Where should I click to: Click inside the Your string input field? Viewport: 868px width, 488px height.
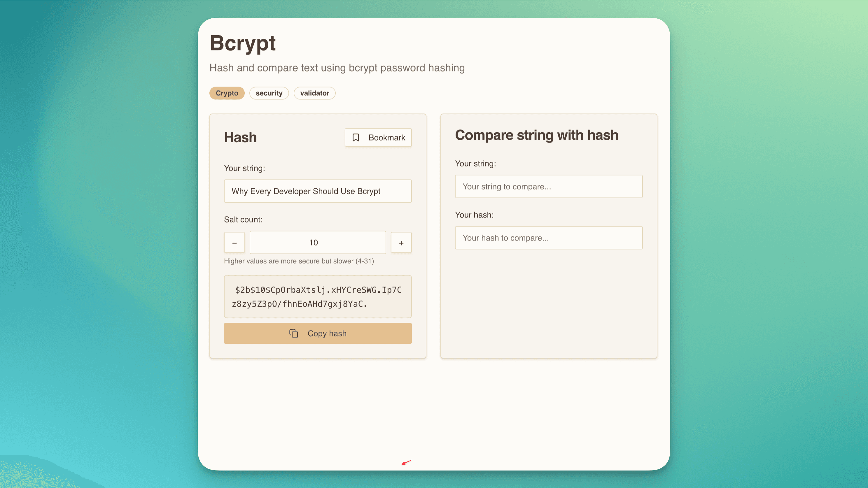pyautogui.click(x=318, y=191)
